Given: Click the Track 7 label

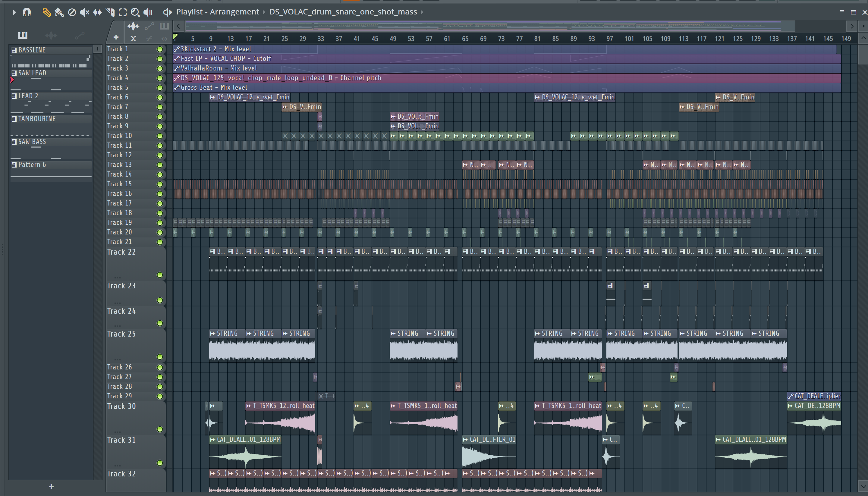Looking at the screenshot, I should tap(118, 107).
